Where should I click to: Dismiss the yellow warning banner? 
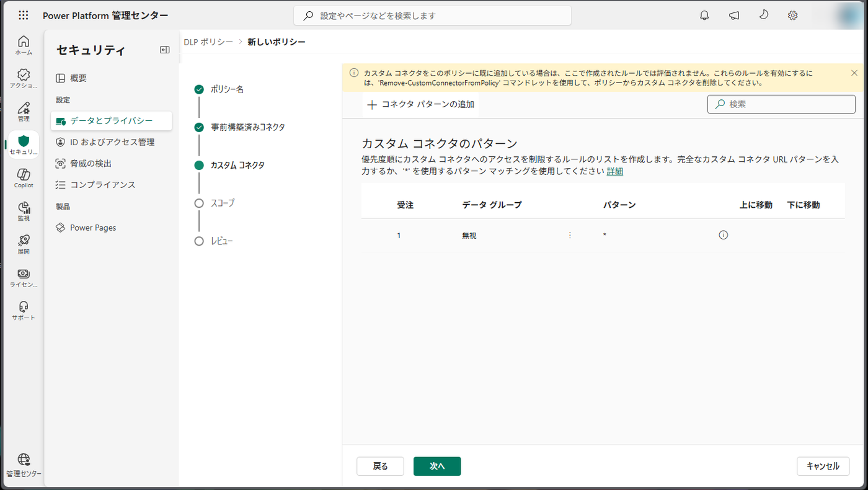point(854,73)
